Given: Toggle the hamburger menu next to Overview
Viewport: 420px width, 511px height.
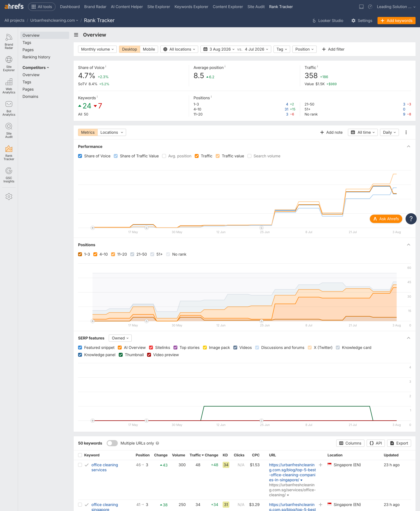Looking at the screenshot, I should (76, 35).
